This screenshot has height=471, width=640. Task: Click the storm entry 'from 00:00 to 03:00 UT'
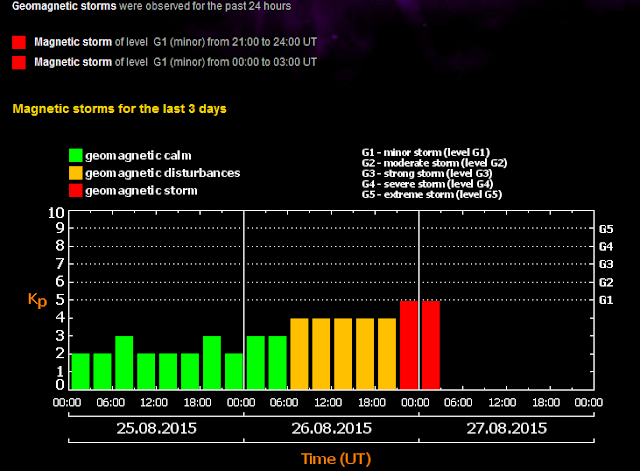click(x=176, y=62)
